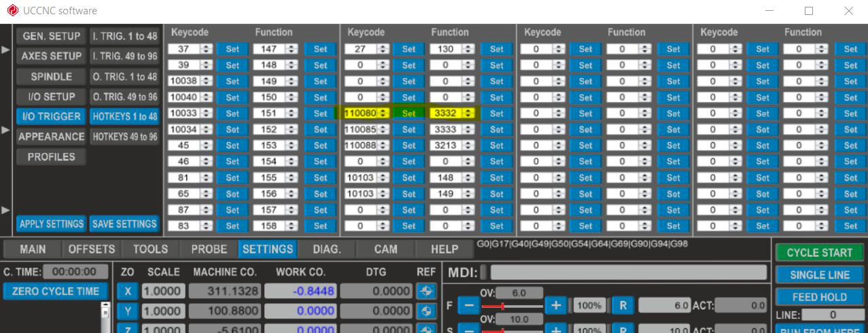Adjust spinner arrows of function 158 field
868x333 pixels.
point(292,226)
